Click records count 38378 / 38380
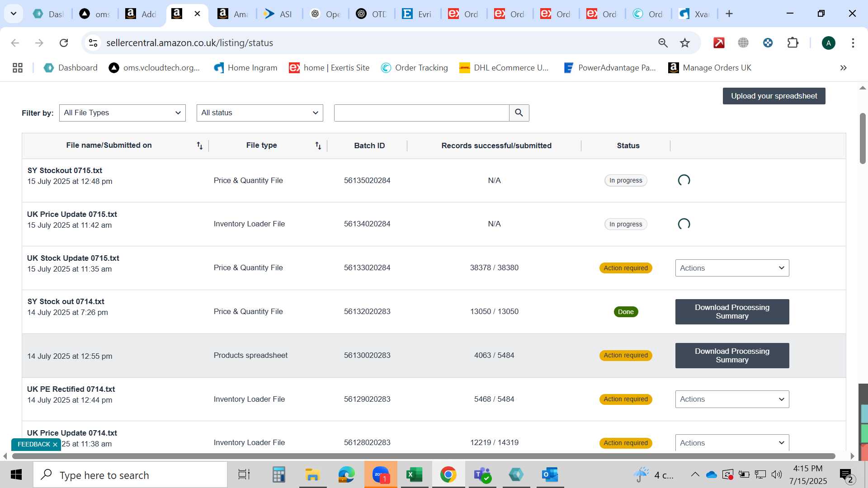868x488 pixels. tap(494, 267)
